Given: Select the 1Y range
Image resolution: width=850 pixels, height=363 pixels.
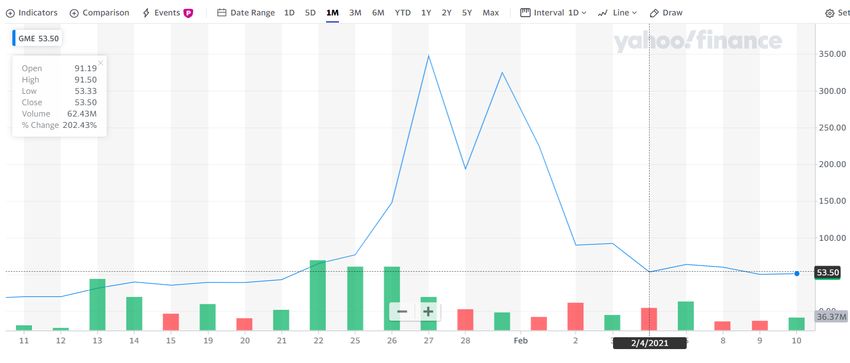Looking at the screenshot, I should point(426,12).
